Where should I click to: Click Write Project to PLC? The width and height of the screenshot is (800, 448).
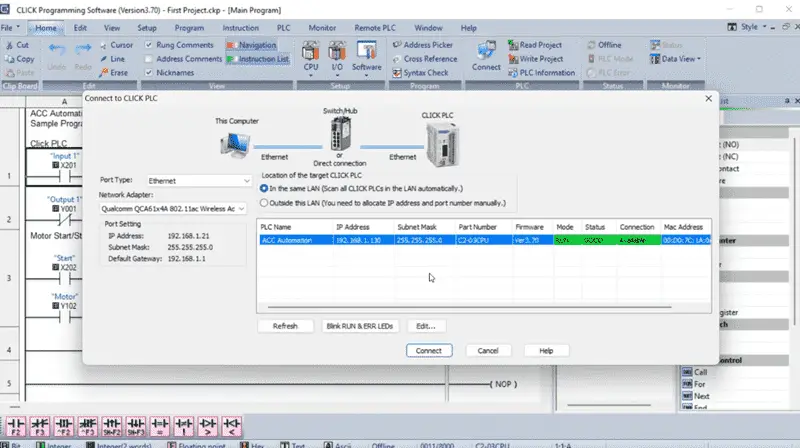tap(536, 59)
